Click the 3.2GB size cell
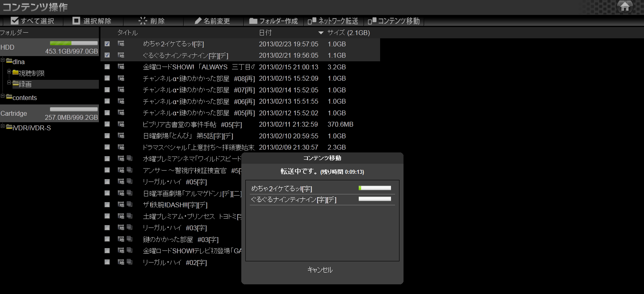This screenshot has width=644, height=294. [x=337, y=67]
